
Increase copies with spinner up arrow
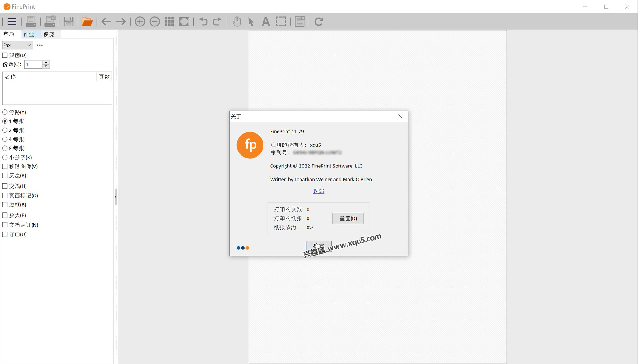point(46,62)
